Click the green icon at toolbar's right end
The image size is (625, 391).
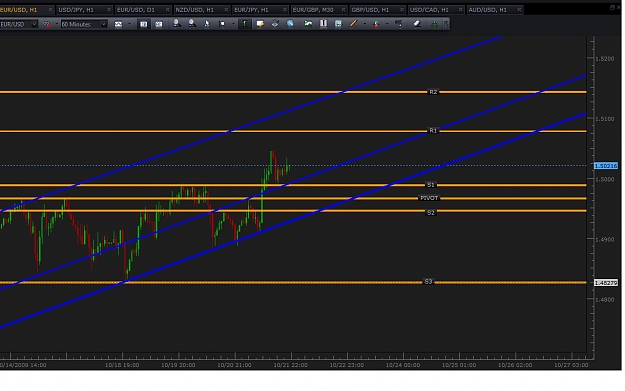coord(434,24)
